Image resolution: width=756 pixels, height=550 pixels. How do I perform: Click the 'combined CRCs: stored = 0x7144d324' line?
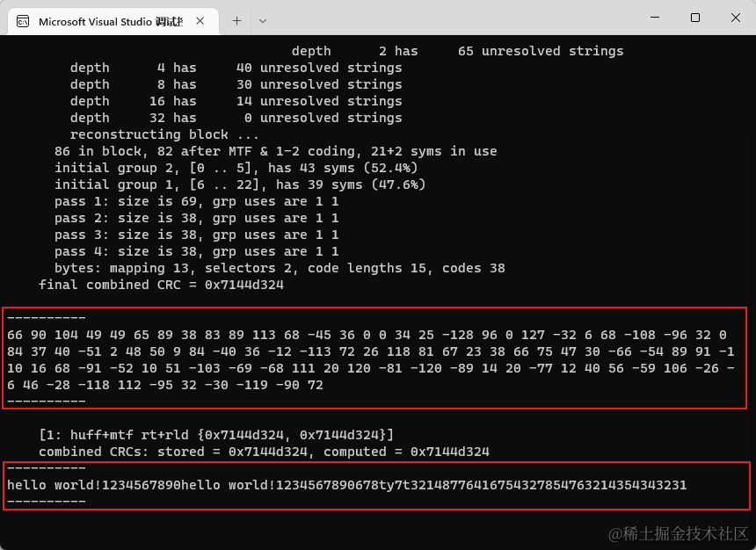tap(264, 452)
